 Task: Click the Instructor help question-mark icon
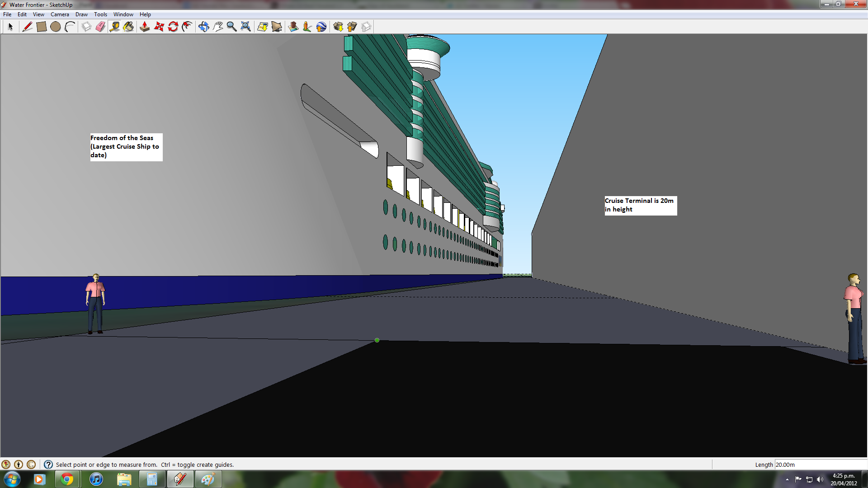(x=48, y=465)
